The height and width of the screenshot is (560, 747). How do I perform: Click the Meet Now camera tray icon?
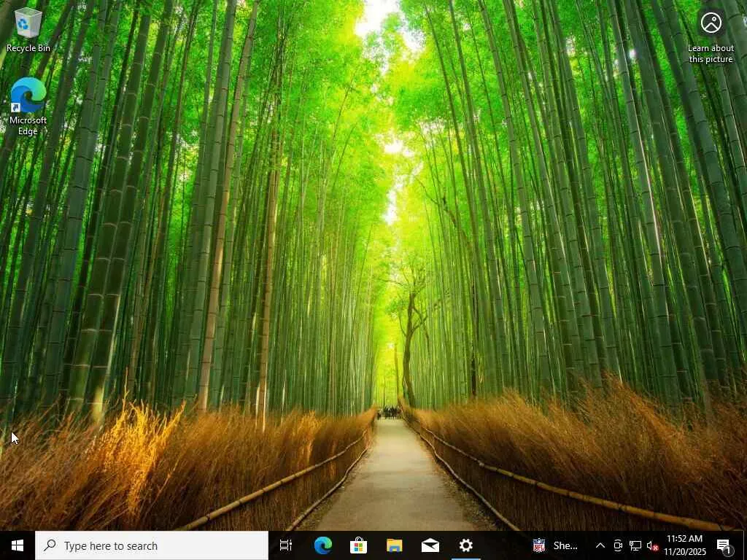(x=618, y=545)
